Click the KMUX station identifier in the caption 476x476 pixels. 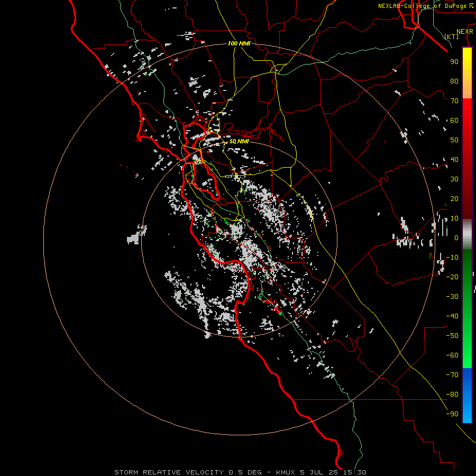pyautogui.click(x=286, y=472)
